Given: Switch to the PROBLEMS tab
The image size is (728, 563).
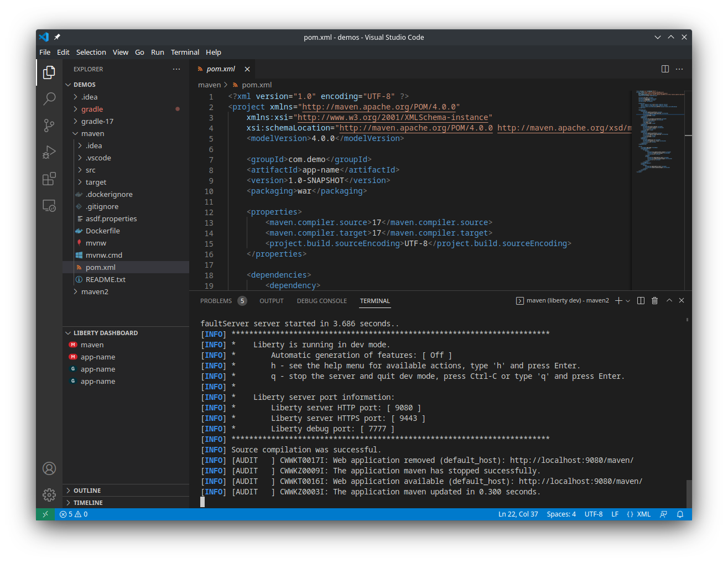Looking at the screenshot, I should coord(223,301).
